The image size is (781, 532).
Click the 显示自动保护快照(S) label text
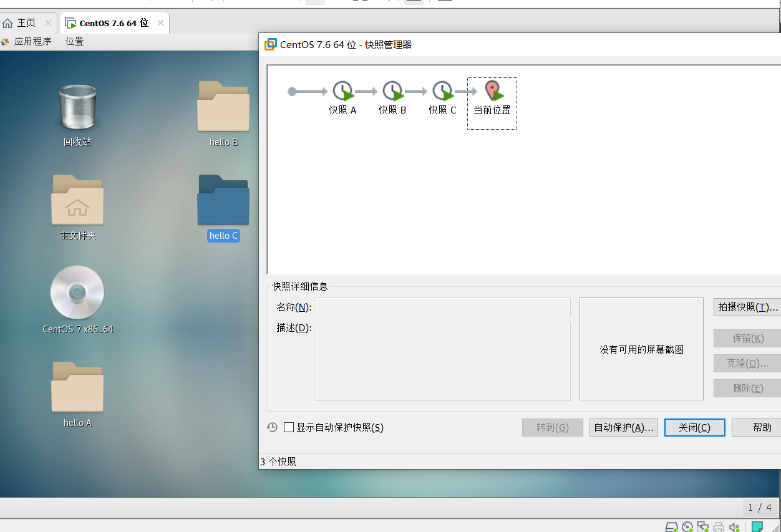[340, 427]
